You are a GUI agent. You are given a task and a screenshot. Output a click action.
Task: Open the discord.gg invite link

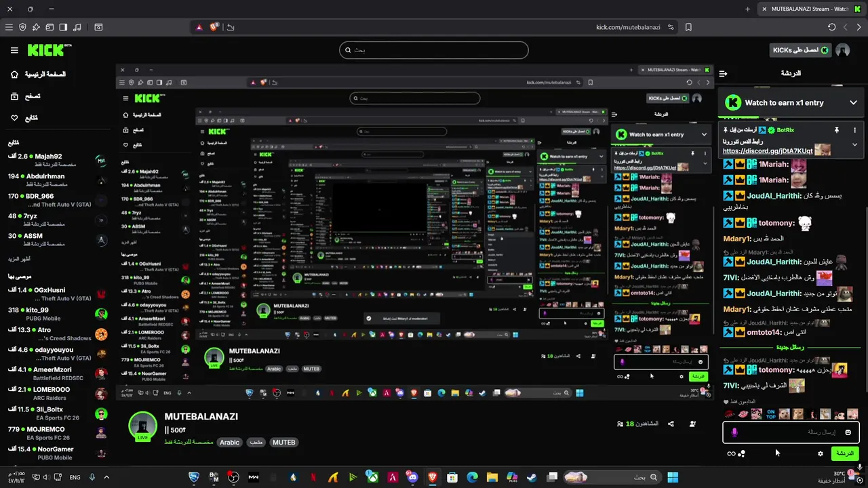coord(768,151)
